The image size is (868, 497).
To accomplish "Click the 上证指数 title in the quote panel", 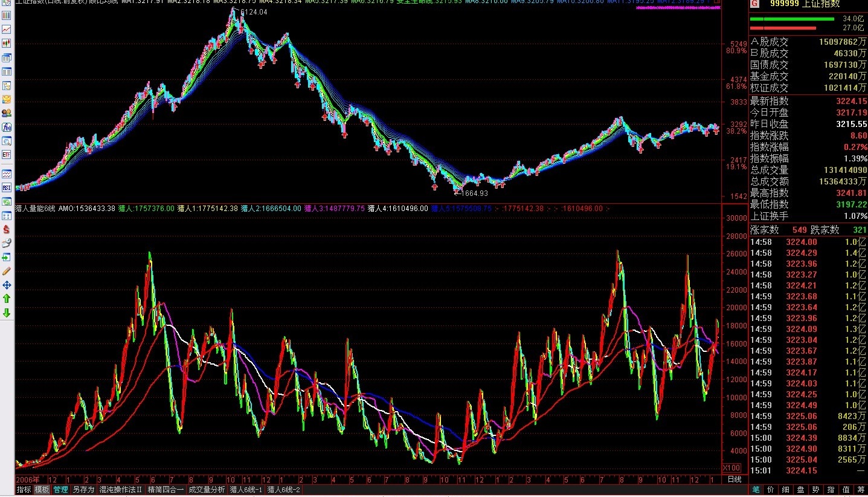I will (x=821, y=4).
